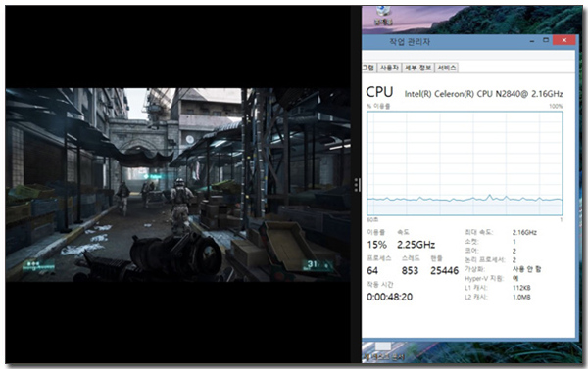Click the ammo counter HUD in the game
This screenshot has height=369, width=588.
[x=318, y=265]
